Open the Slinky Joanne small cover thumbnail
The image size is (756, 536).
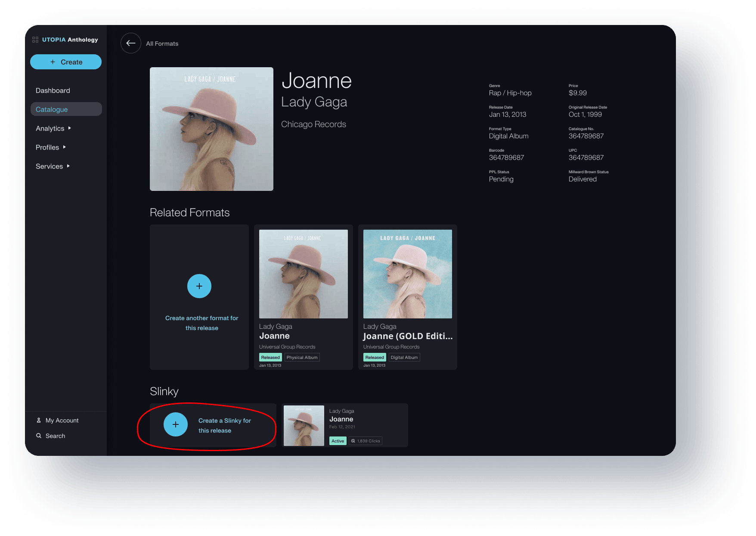coord(304,426)
